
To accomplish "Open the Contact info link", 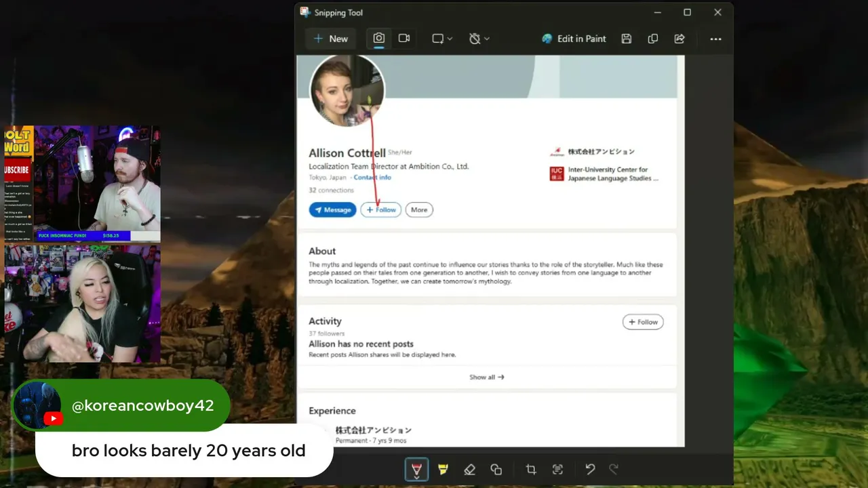I will tap(372, 178).
